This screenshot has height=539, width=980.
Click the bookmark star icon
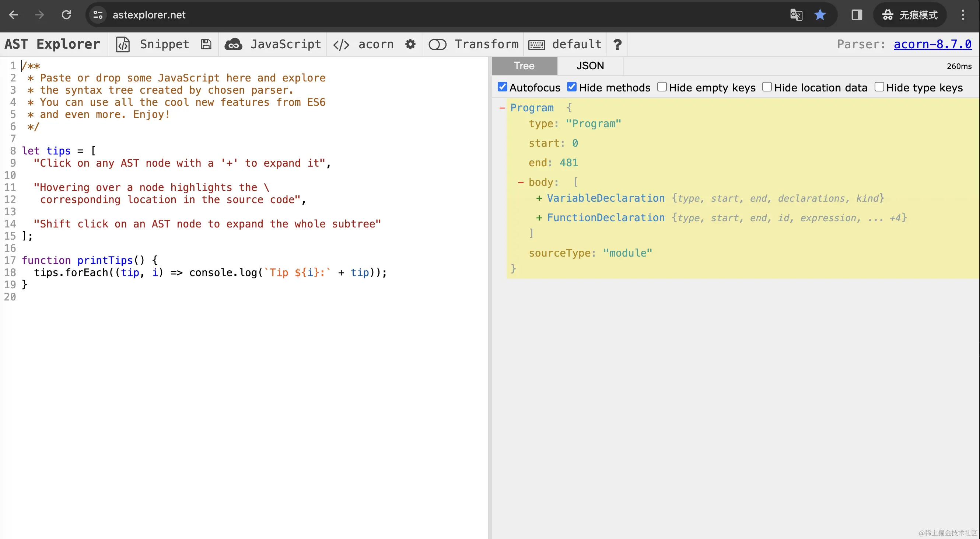point(820,15)
